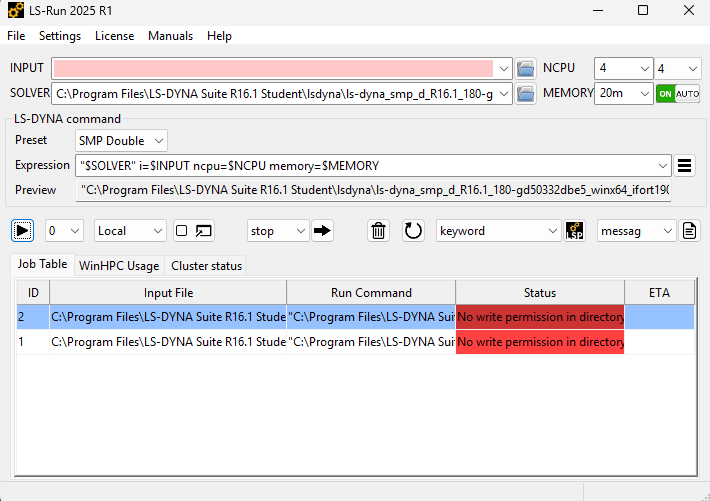Select job row with ID 2

(355, 317)
